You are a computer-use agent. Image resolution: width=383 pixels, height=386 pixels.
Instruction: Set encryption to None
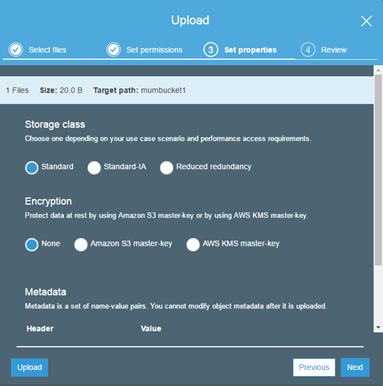tap(32, 244)
